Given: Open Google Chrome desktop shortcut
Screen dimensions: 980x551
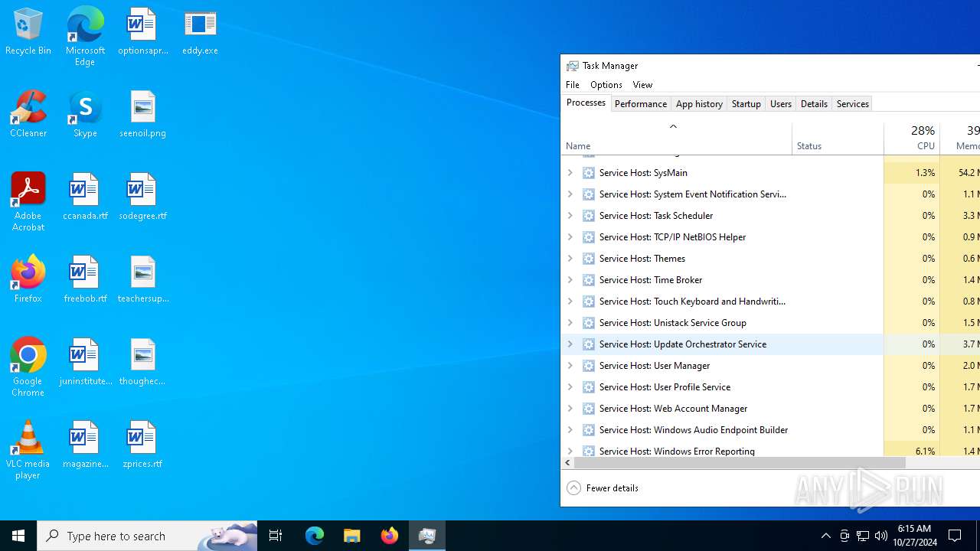Looking at the screenshot, I should [x=28, y=367].
